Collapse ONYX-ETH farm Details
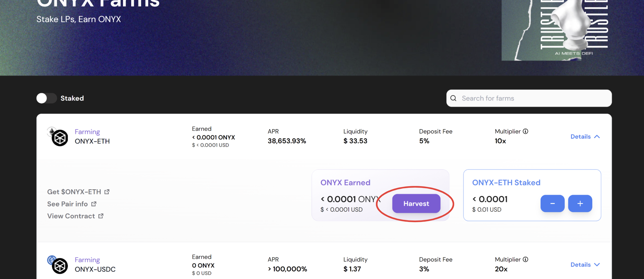Viewport: 644px width, 279px height. point(585,137)
